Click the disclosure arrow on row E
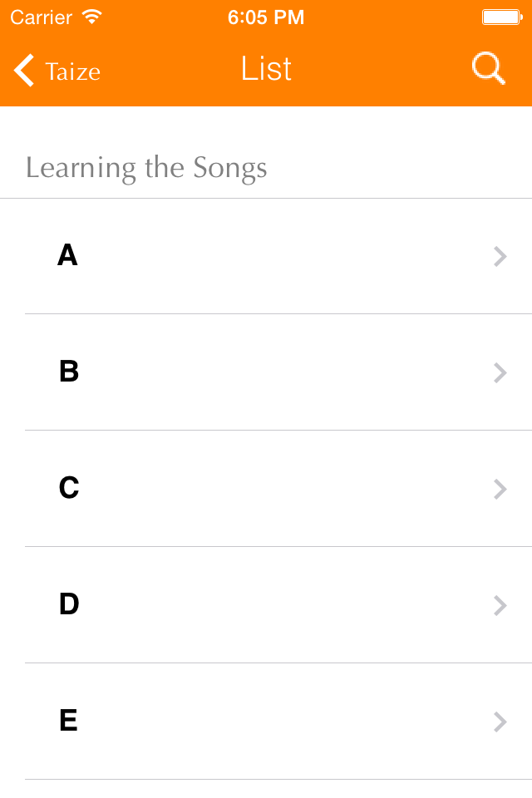The height and width of the screenshot is (798, 532). pos(500,722)
